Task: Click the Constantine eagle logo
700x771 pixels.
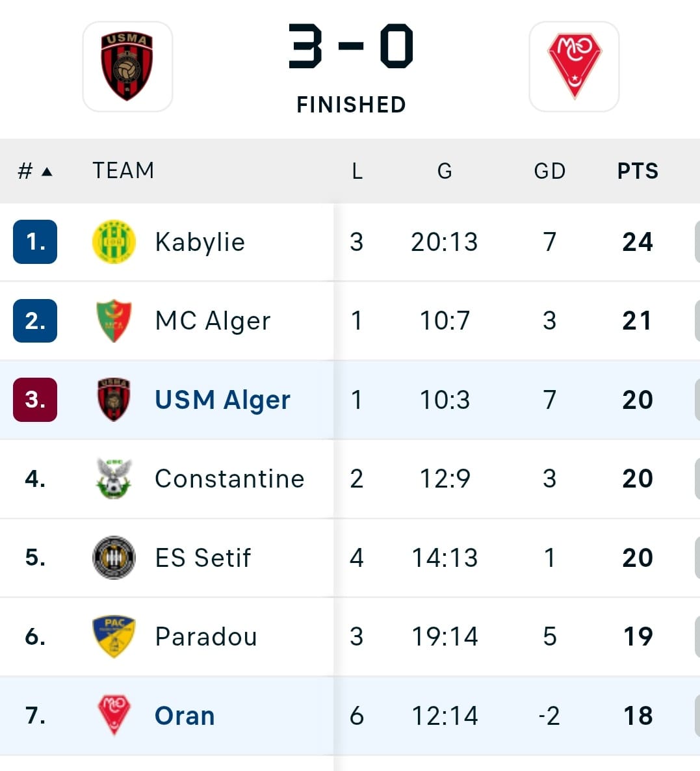Action: [114, 478]
